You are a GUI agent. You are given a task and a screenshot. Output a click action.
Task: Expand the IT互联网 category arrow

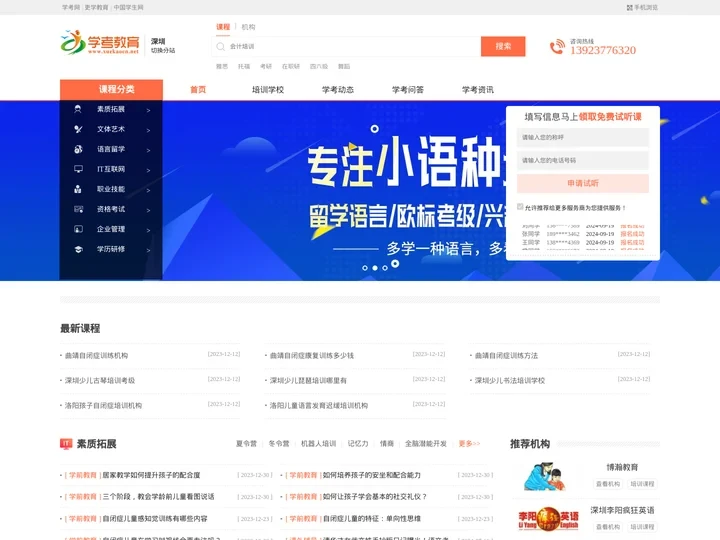148,170
